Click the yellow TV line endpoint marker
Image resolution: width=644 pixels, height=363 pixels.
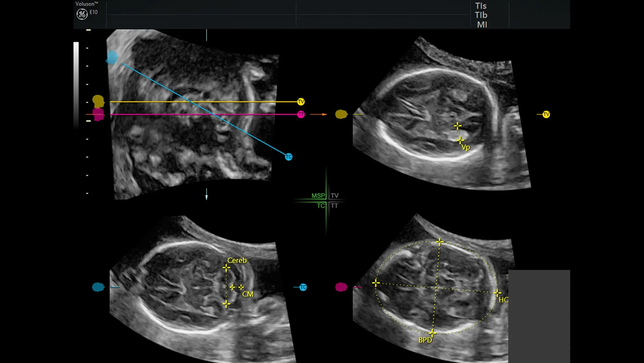[301, 102]
